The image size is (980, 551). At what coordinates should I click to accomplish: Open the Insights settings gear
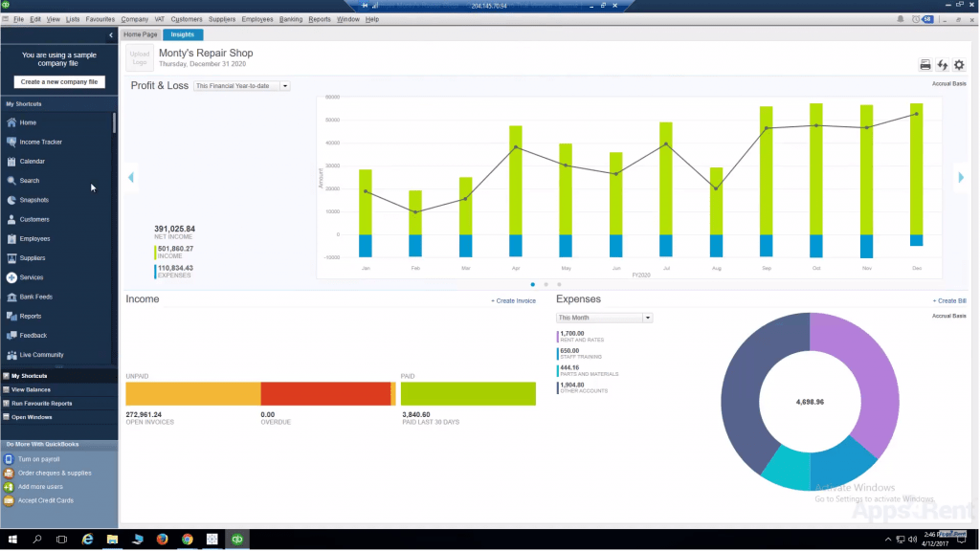(959, 65)
